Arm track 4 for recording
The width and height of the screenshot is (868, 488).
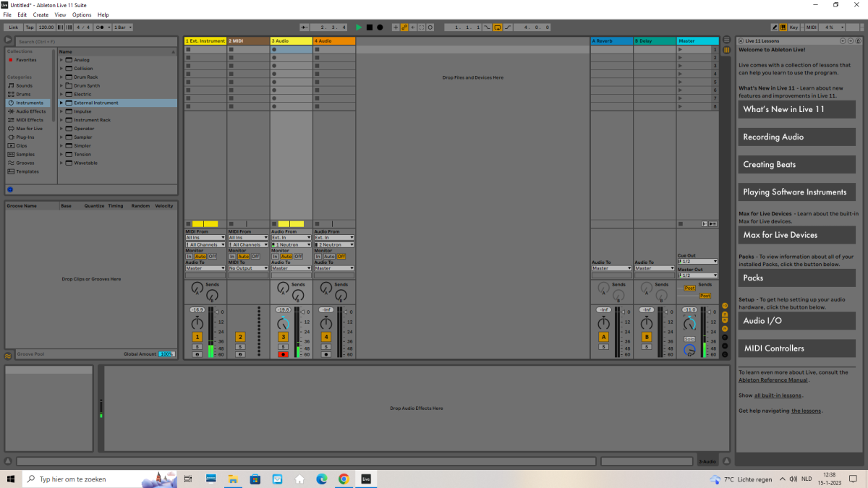(326, 354)
